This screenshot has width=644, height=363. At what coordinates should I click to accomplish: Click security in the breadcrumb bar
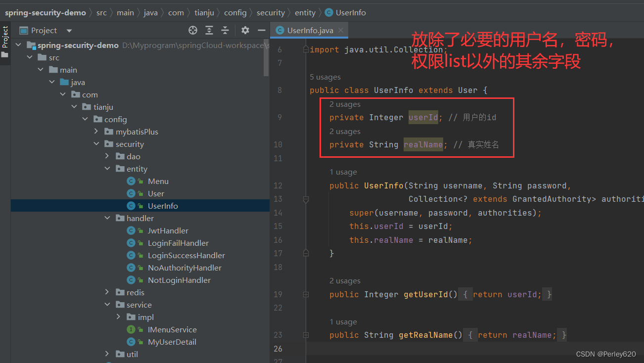tap(271, 12)
